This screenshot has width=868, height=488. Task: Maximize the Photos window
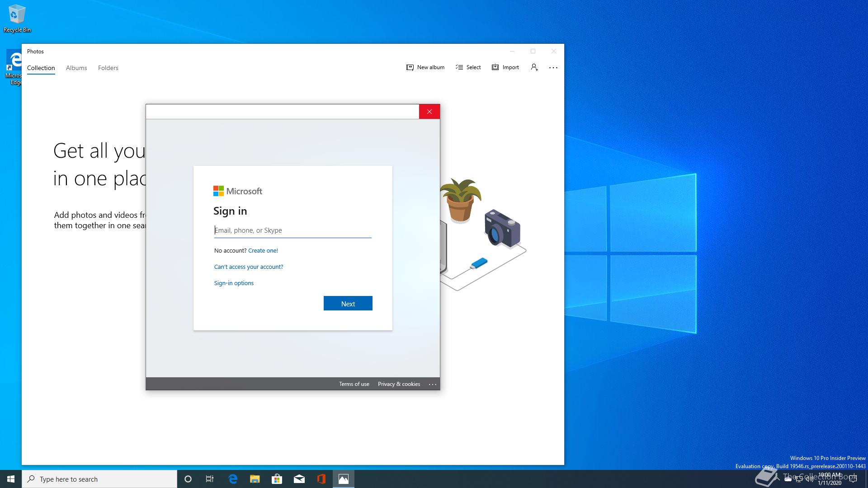[x=533, y=51]
